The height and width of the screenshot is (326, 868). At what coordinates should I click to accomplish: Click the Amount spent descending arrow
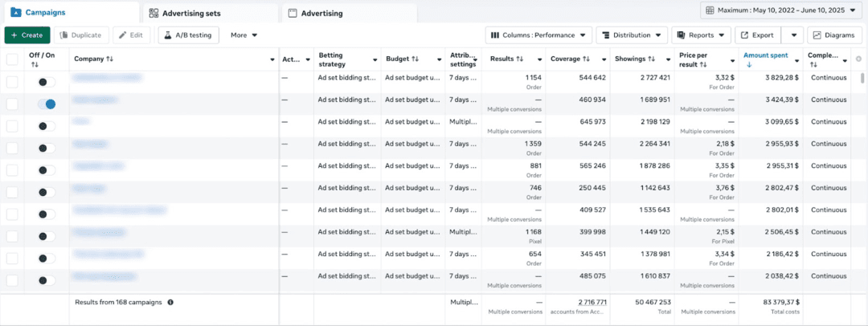[748, 65]
